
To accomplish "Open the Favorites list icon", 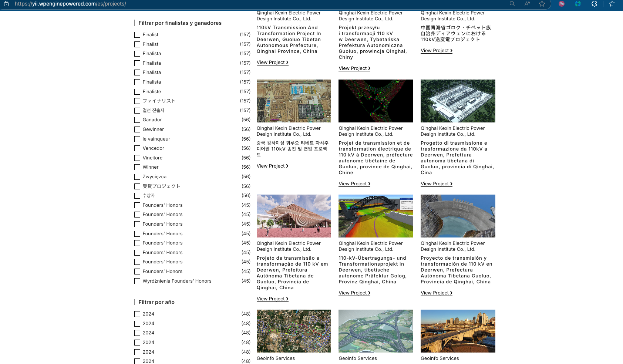I will pos(612,4).
